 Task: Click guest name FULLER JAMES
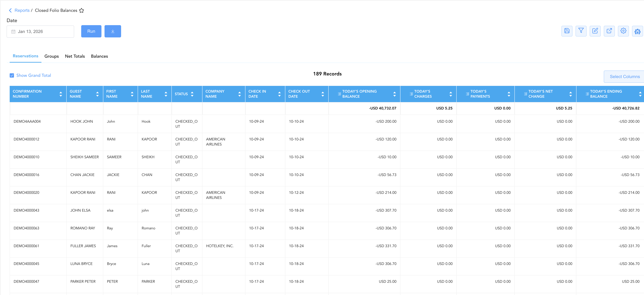click(x=83, y=246)
